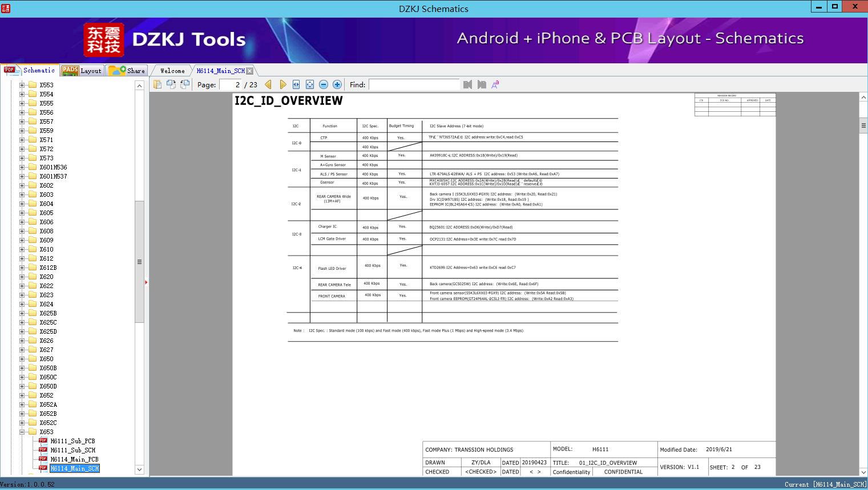Click the PDF icon beside H6111_Sub_PCB
The image size is (868, 490).
(x=43, y=440)
